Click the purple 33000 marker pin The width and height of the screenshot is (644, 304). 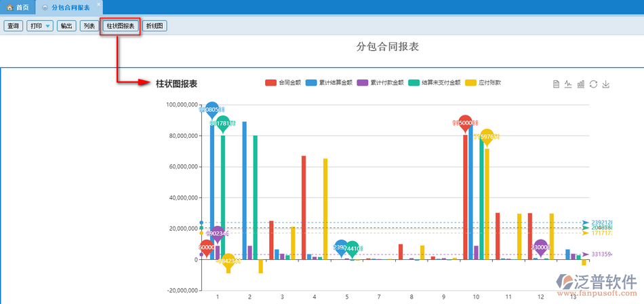pyautogui.click(x=540, y=248)
